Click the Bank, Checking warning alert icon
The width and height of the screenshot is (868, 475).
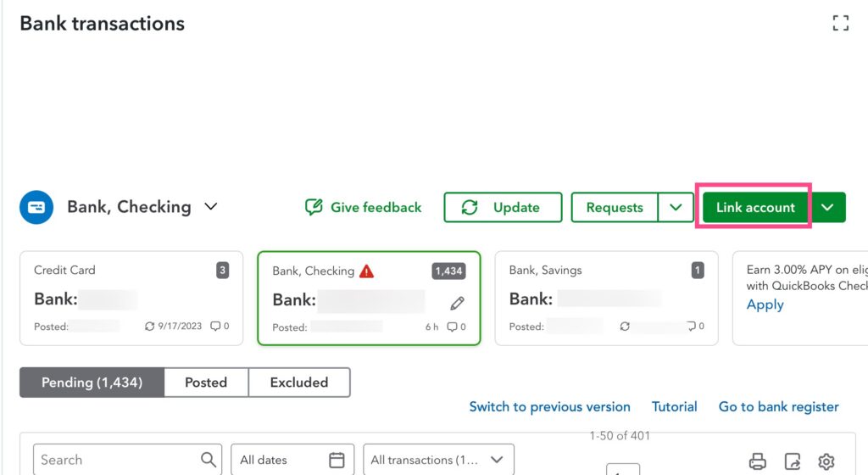tap(366, 271)
